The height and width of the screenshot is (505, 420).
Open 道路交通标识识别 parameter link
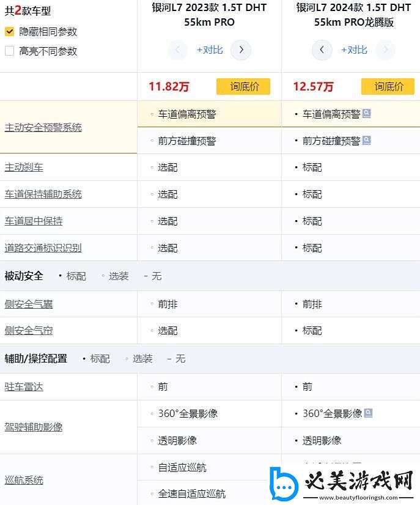[x=43, y=248]
